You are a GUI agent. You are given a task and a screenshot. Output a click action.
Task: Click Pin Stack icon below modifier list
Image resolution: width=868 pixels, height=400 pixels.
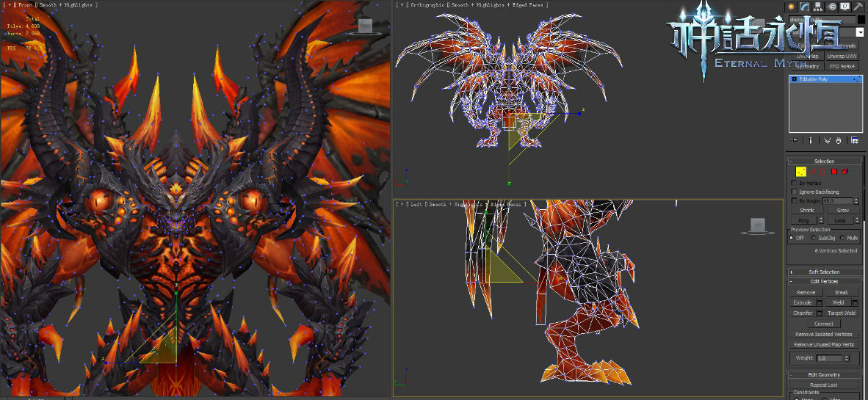click(795, 140)
